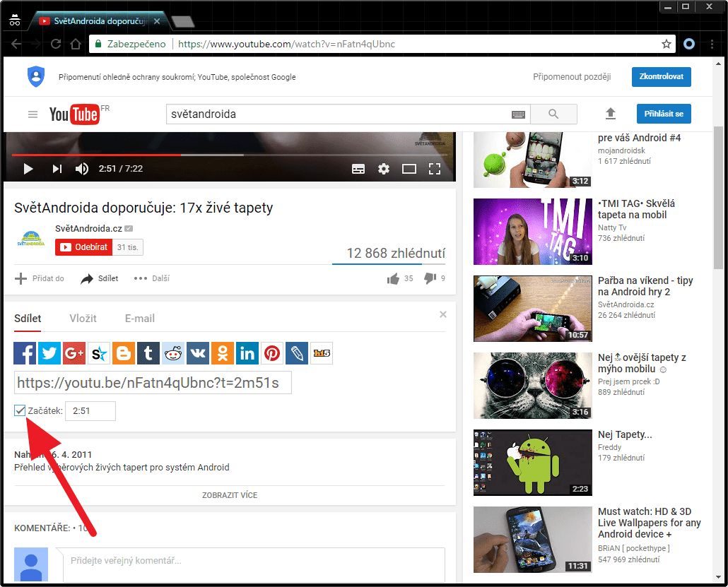The height and width of the screenshot is (587, 728).
Task: Share the video on Twitter
Action: [49, 353]
